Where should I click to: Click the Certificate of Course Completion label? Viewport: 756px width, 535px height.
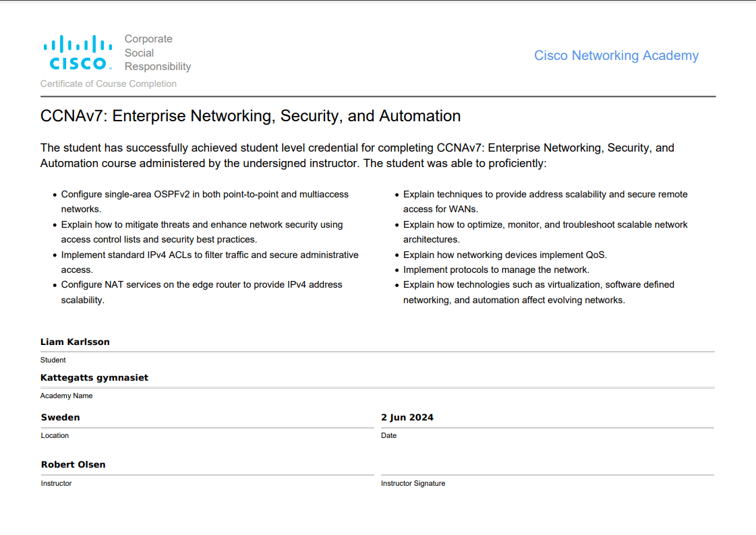[108, 84]
